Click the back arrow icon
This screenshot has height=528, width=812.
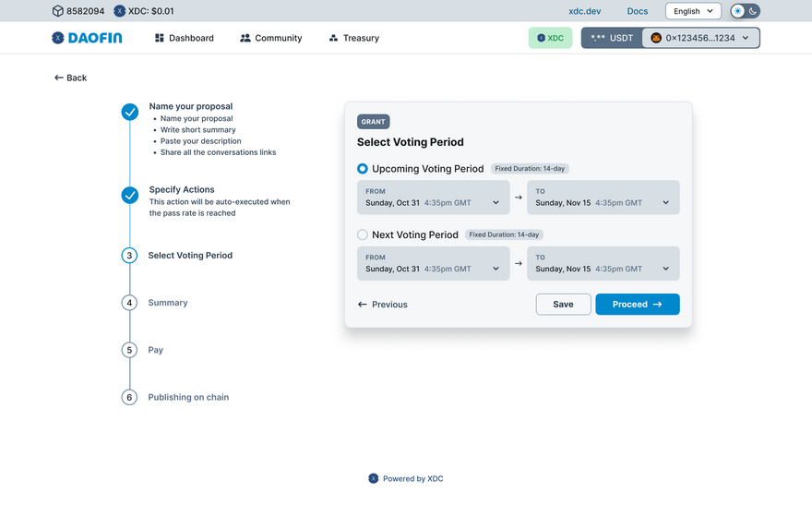click(x=59, y=78)
